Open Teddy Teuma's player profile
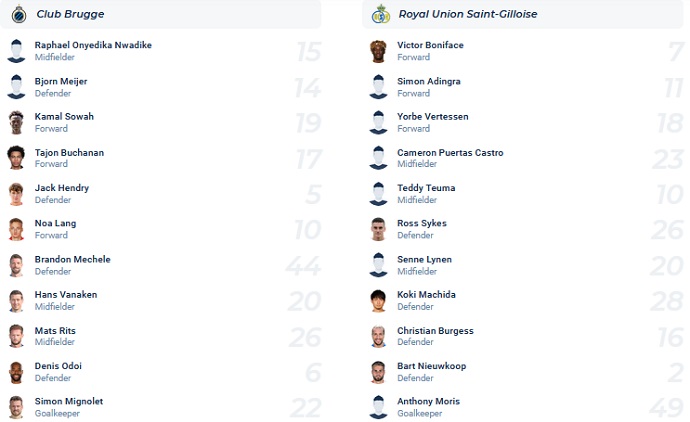Screen dimensions: 690x422 pos(426,188)
